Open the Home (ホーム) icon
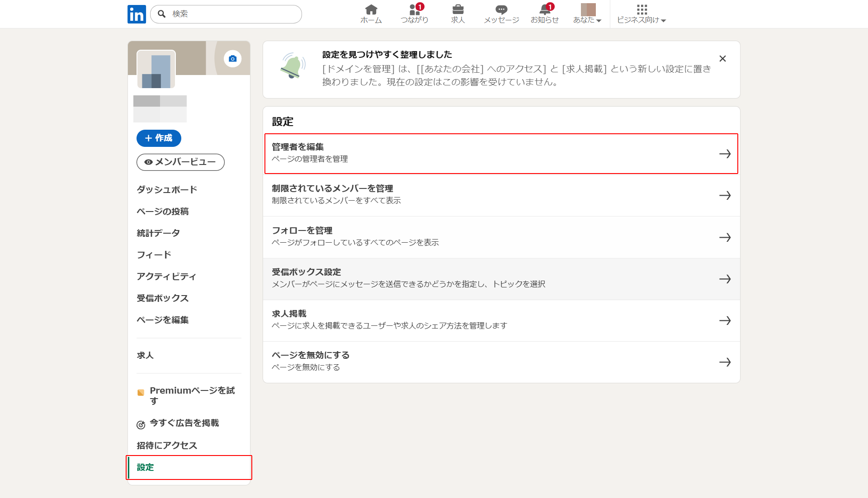This screenshot has height=498, width=868. click(x=371, y=9)
